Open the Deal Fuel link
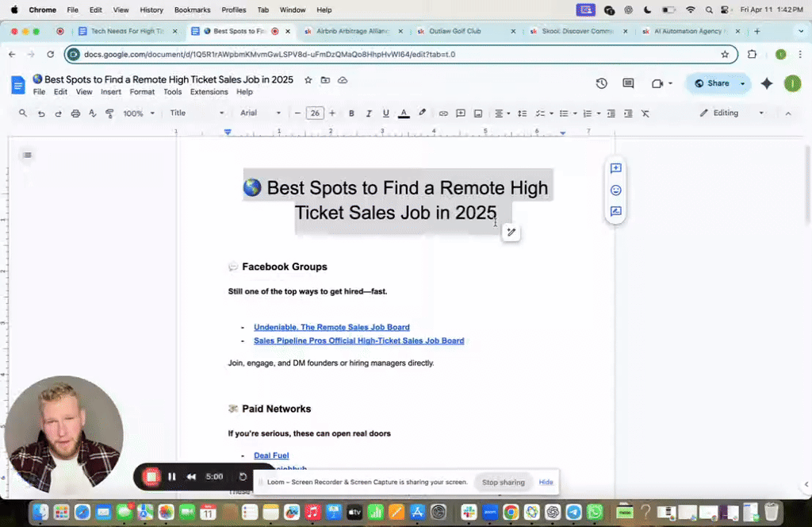812x527 pixels. [271, 456]
